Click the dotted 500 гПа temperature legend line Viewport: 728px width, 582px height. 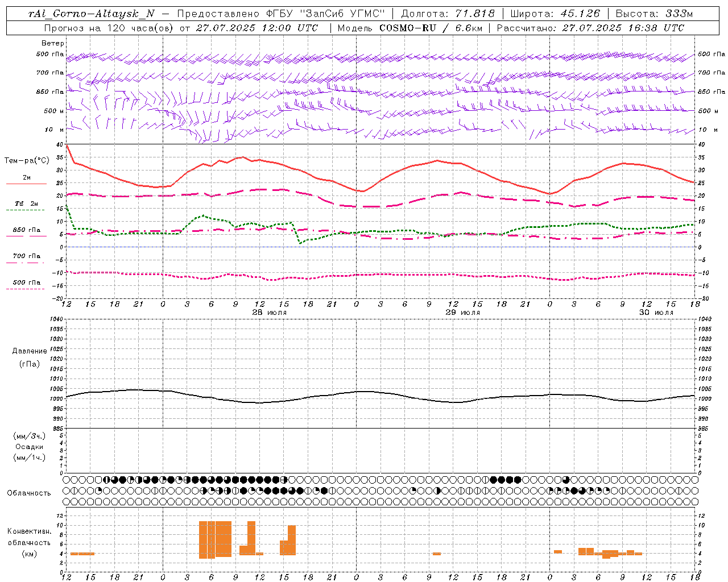25,289
